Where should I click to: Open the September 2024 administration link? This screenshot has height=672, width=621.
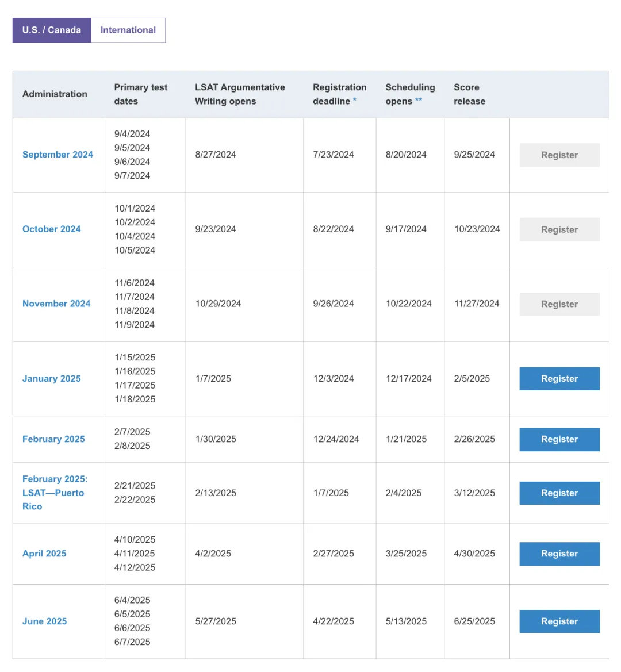pos(57,155)
